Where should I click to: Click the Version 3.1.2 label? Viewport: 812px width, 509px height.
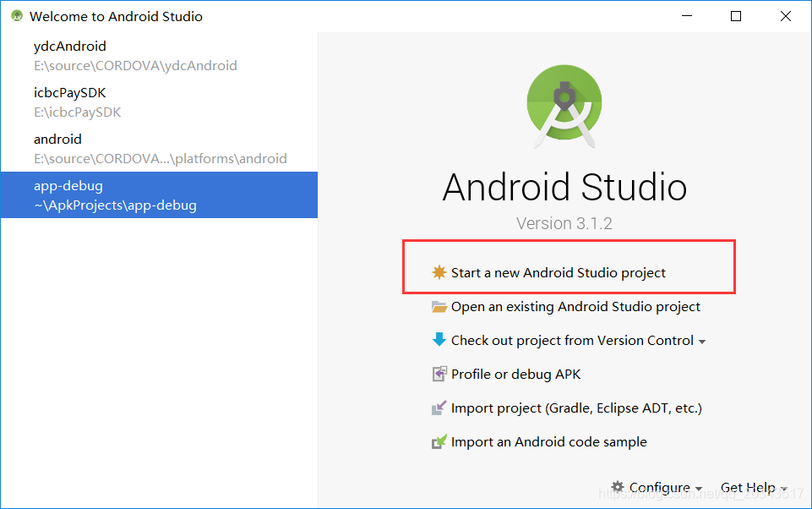click(564, 223)
